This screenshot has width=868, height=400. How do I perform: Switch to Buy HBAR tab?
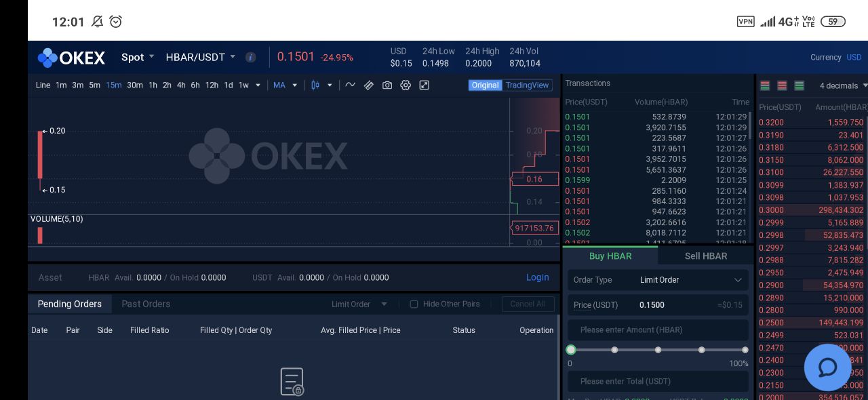610,256
